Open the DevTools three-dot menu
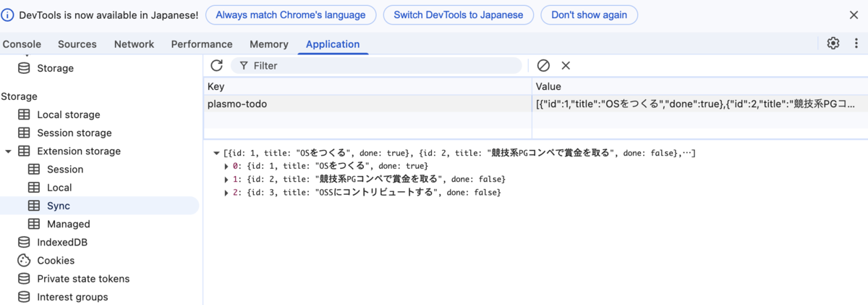Viewport: 868px width, 305px height. click(x=856, y=43)
